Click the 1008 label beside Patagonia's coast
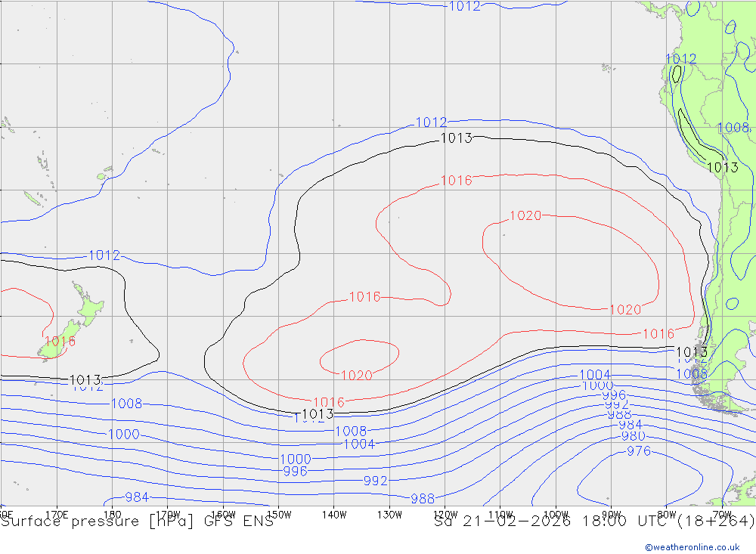 (x=692, y=373)
